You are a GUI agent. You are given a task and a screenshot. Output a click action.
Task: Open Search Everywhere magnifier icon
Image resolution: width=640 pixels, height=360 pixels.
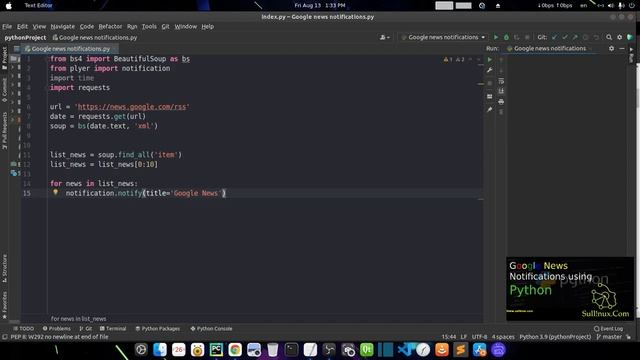coord(609,37)
